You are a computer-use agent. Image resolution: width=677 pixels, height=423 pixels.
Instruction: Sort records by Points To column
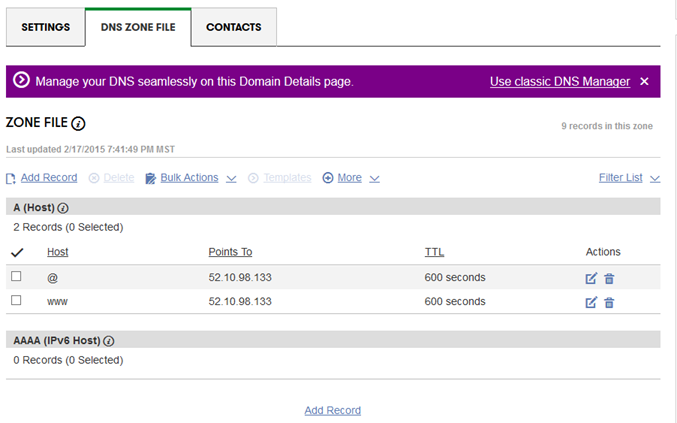coord(230,252)
